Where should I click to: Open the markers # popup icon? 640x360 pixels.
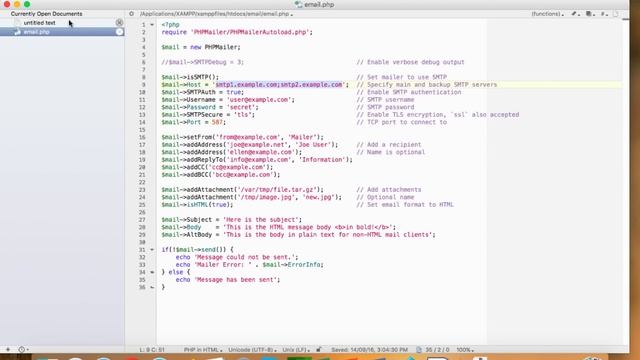click(604, 14)
